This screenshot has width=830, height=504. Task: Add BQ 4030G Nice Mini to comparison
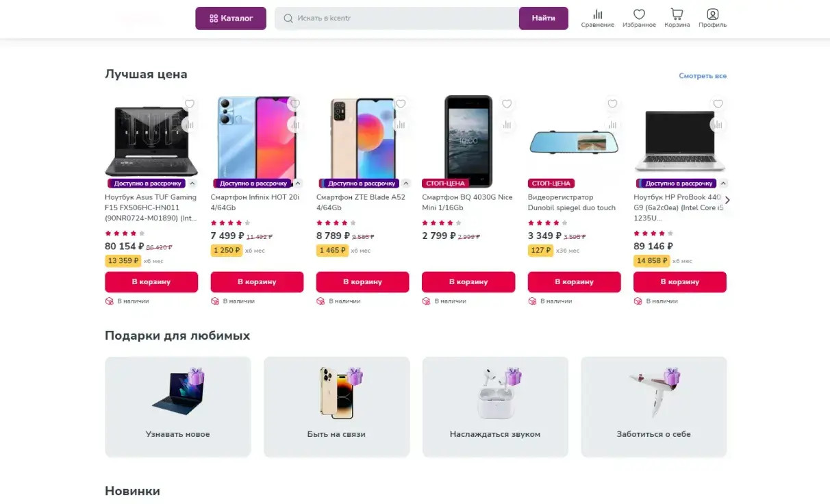pos(507,125)
